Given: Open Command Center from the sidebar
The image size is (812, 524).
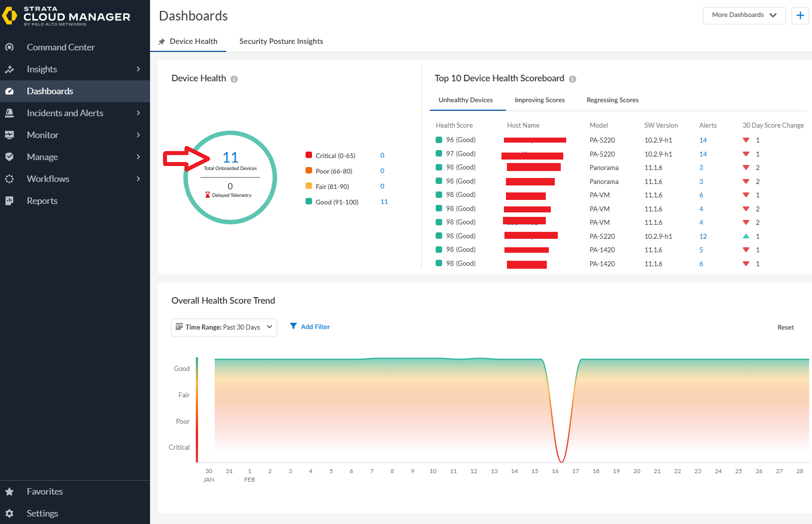Looking at the screenshot, I should coord(10,47).
